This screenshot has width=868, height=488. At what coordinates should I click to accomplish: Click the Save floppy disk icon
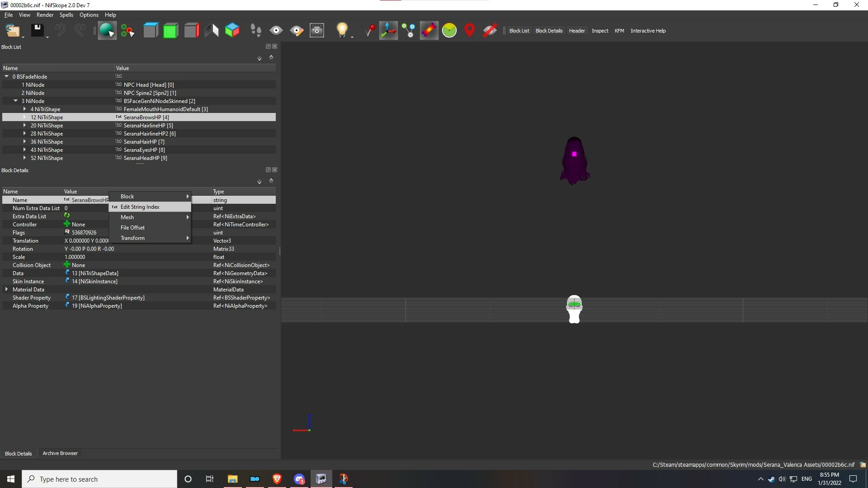click(37, 31)
